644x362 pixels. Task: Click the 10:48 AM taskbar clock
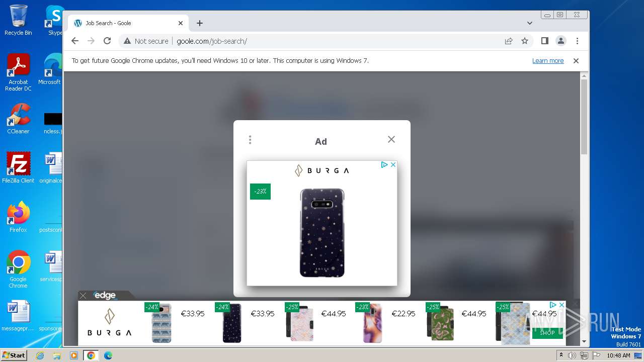pyautogui.click(x=618, y=355)
